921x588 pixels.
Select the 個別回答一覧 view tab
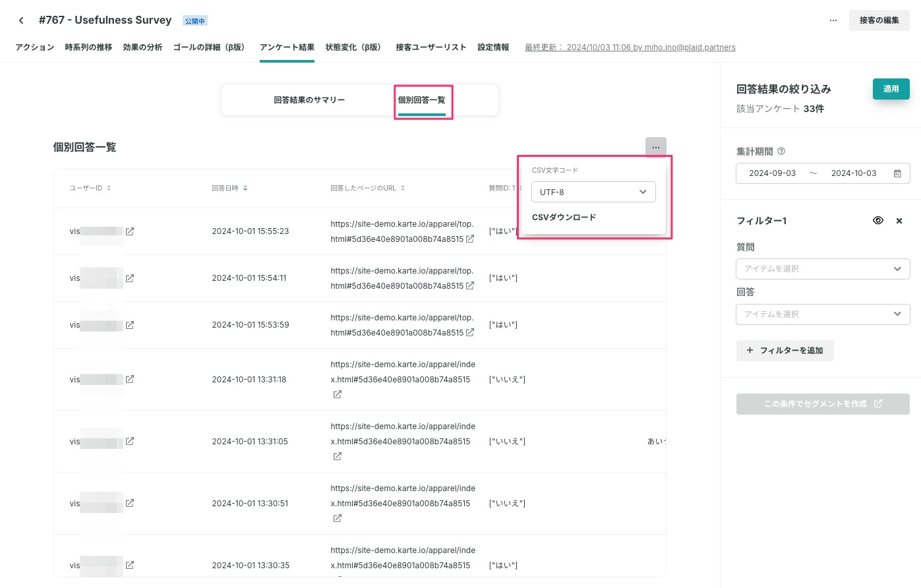click(x=422, y=100)
